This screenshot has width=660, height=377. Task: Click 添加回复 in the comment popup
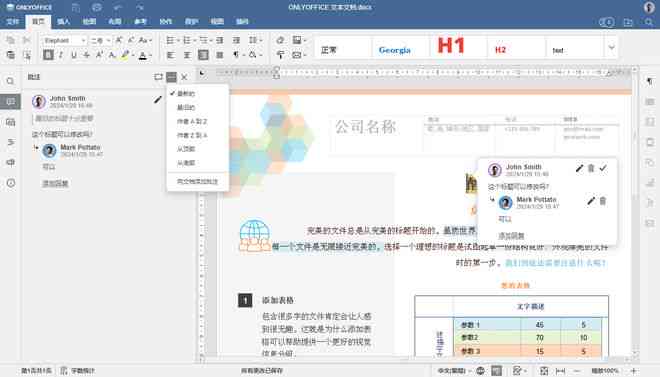pyautogui.click(x=511, y=236)
